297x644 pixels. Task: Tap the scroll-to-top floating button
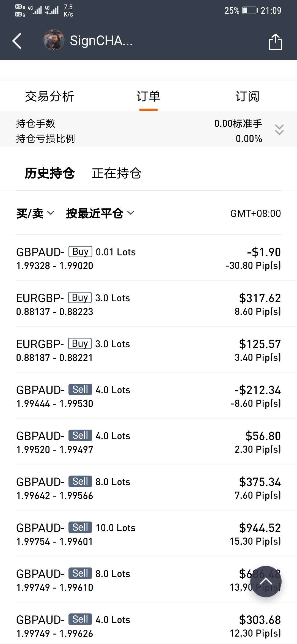[266, 581]
